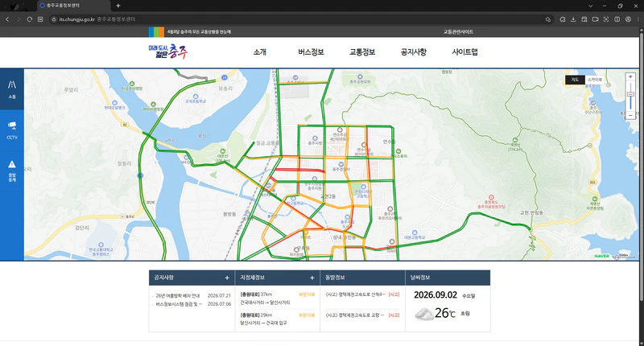Image resolution: width=644 pixels, height=346 pixels.
Task: Open the CCTV sidebar icon
Action: click(x=12, y=130)
